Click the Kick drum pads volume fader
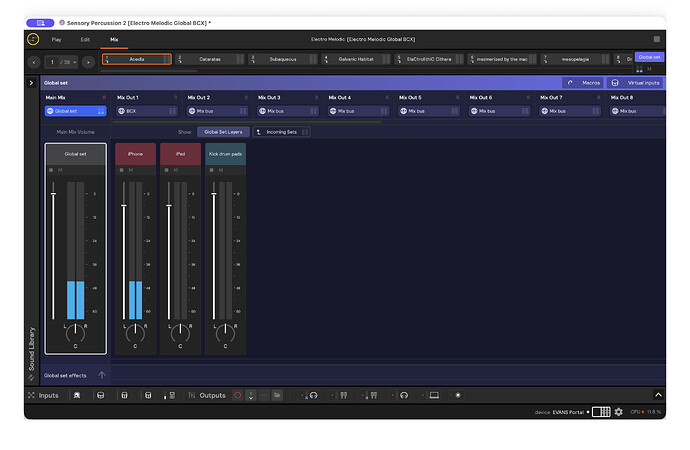Viewport: 690px width, 450px height. (214, 194)
